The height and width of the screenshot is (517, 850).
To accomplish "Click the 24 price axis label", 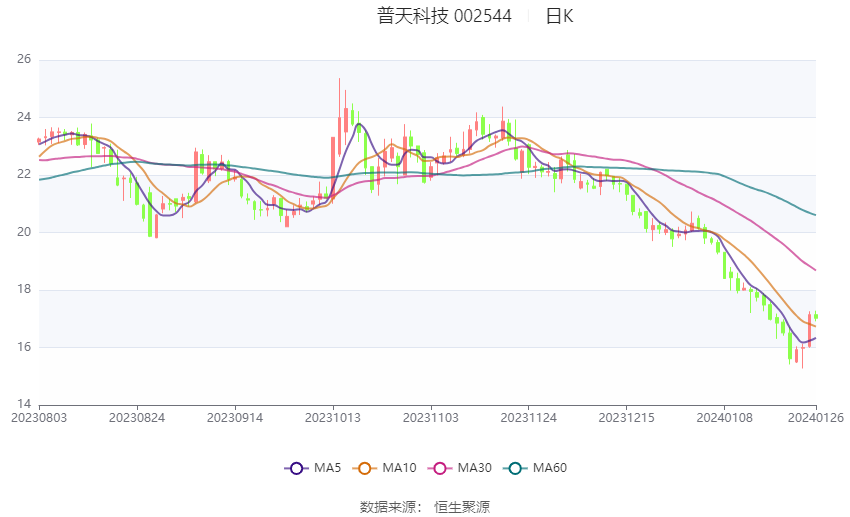I will click(x=24, y=117).
